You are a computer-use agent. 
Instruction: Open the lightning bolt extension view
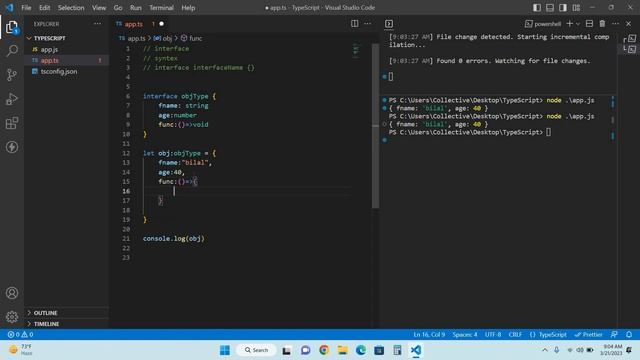12,147
